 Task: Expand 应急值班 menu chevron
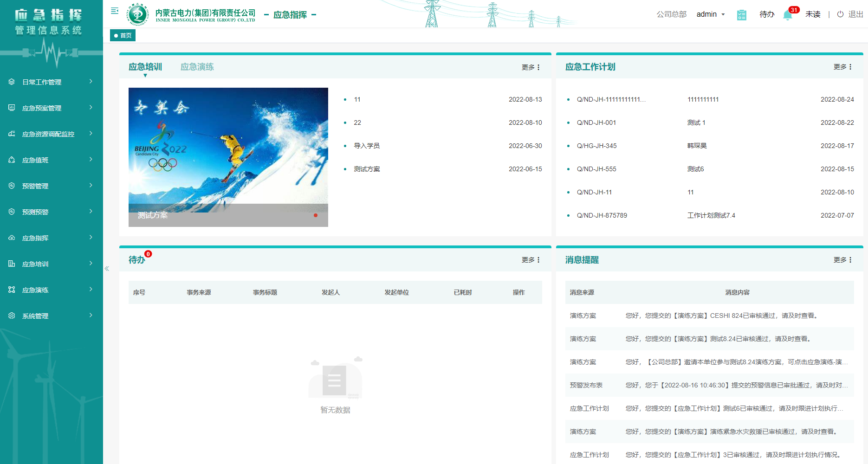click(91, 160)
